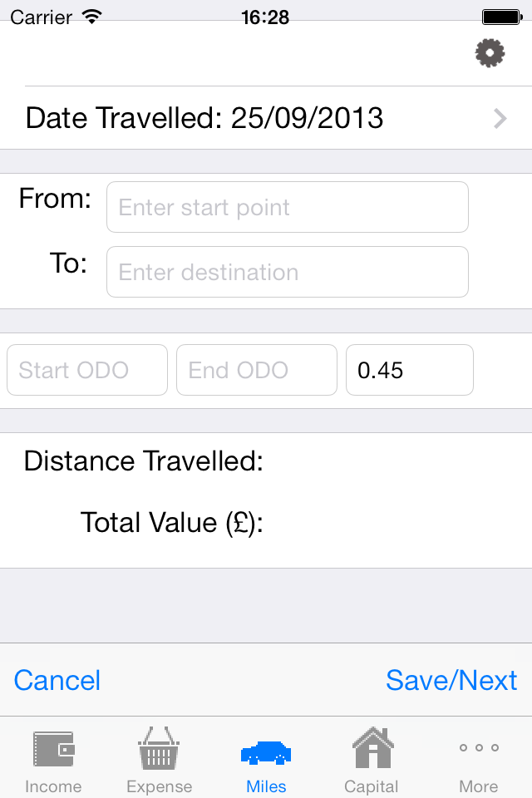Tap the Expense basket icon
This screenshot has width=532, height=798.
coord(159,747)
